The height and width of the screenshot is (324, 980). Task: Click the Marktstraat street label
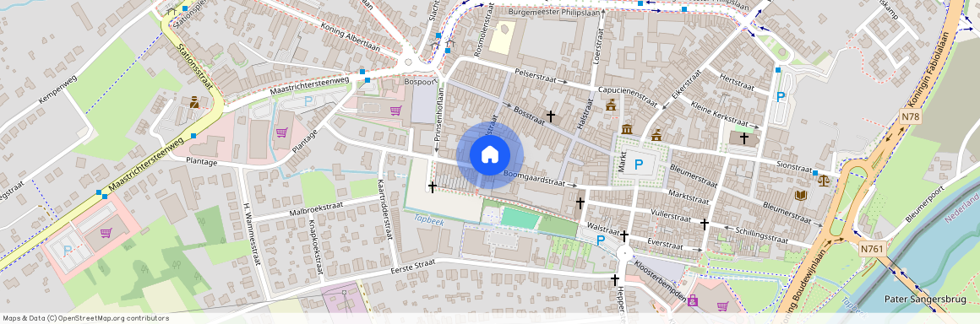click(x=689, y=198)
